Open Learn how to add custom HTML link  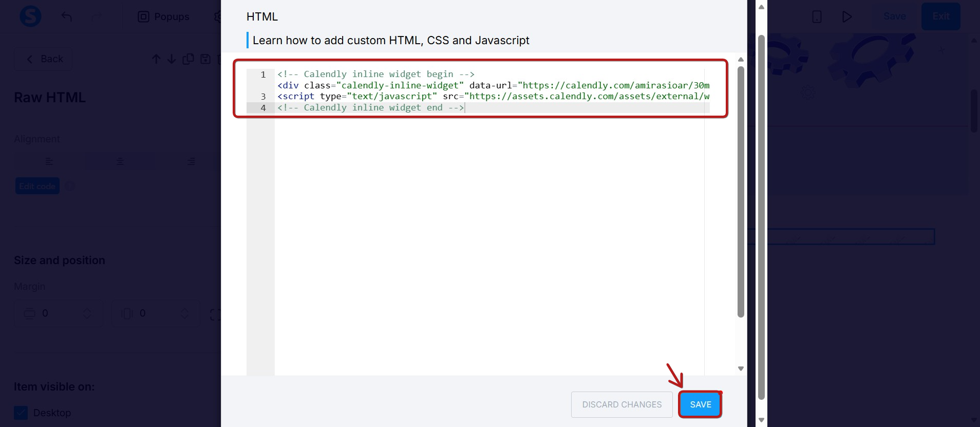click(391, 40)
